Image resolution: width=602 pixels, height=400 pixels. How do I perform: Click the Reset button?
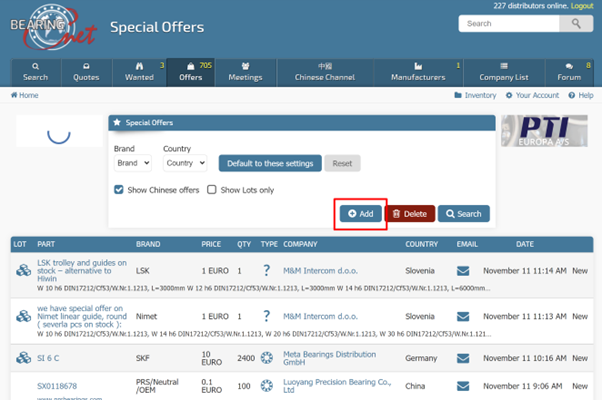pos(342,164)
